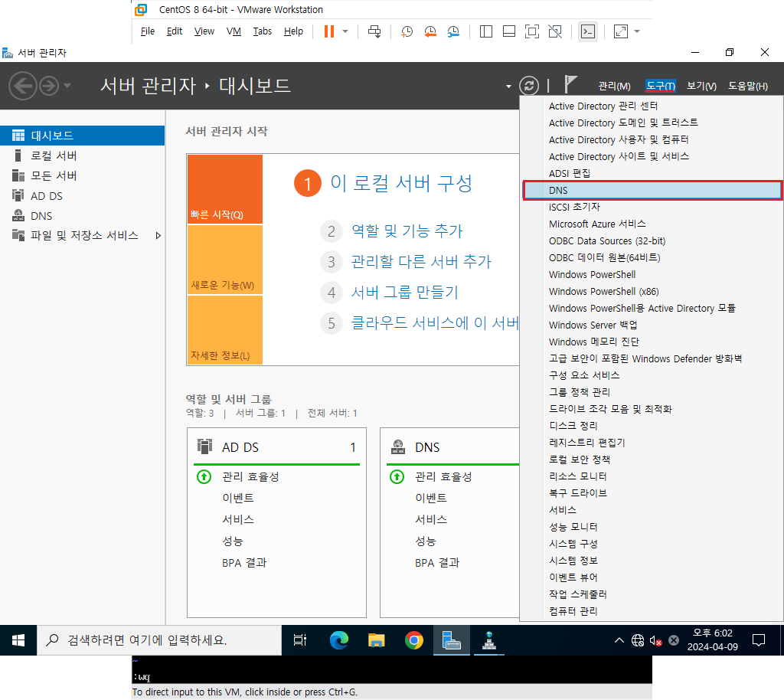This screenshot has height=700, width=784.
Task: Open the 관리(M) menu
Action: click(614, 86)
